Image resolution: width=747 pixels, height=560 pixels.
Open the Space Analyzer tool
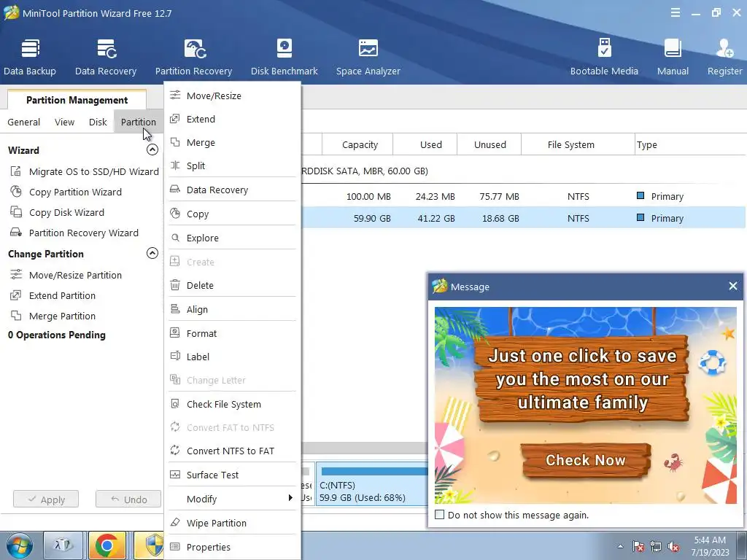[368, 58]
